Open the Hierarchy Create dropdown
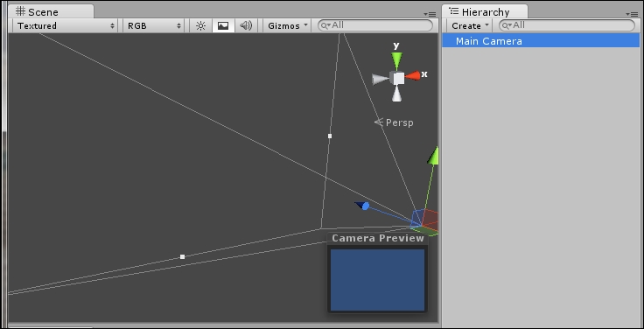Image resolution: width=644 pixels, height=329 pixels. (x=470, y=25)
